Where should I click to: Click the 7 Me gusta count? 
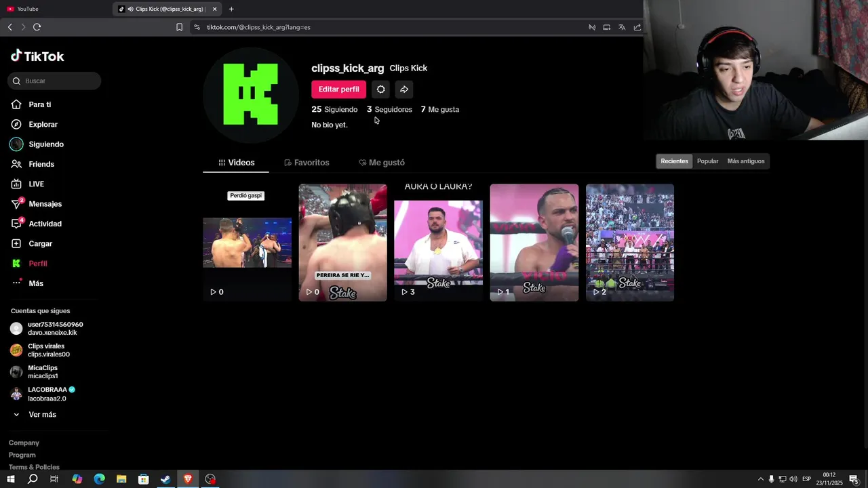click(439, 109)
